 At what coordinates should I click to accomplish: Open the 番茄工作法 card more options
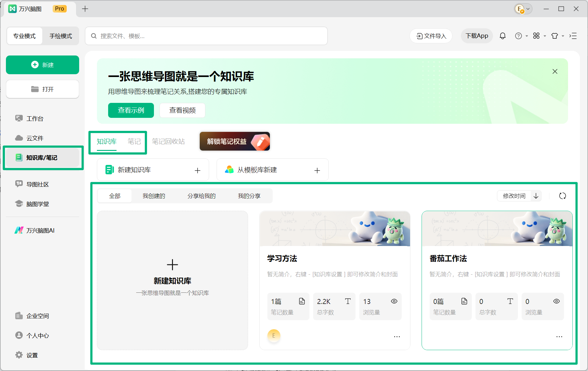(559, 337)
